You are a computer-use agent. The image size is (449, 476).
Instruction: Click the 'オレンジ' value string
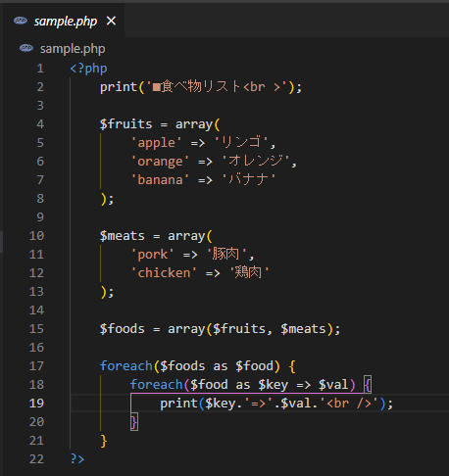(257, 161)
